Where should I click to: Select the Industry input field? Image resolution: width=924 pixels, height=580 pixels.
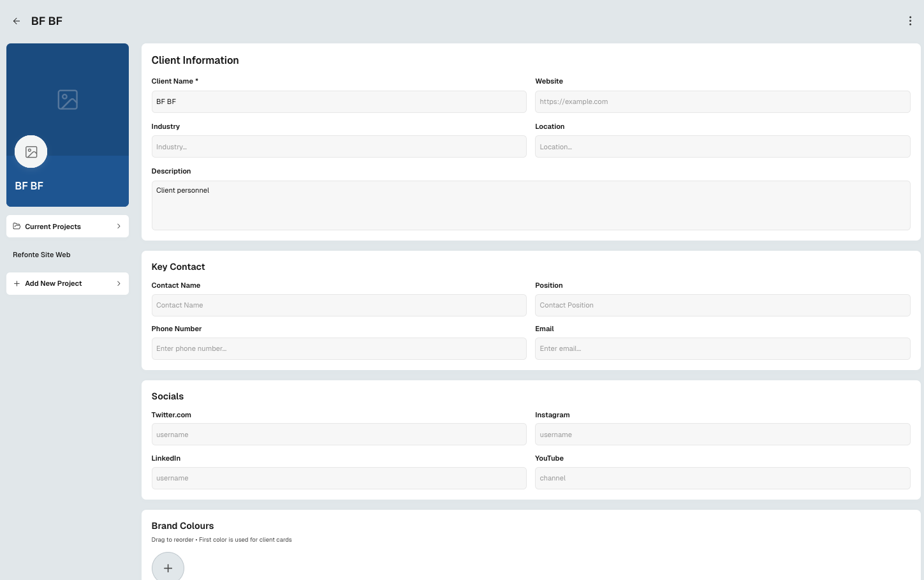coord(339,147)
